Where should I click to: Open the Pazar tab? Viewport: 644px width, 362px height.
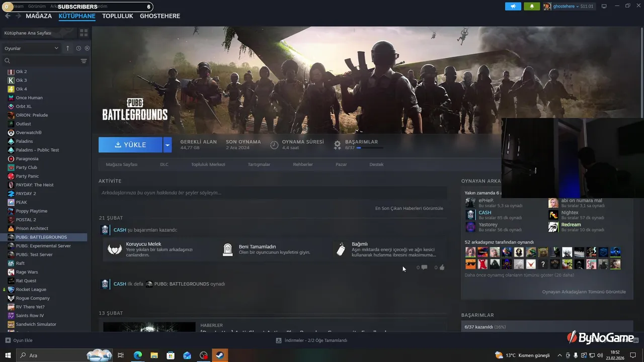tap(341, 164)
